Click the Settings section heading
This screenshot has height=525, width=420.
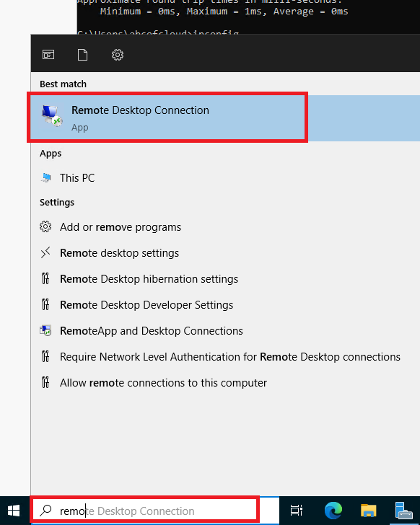tap(57, 202)
